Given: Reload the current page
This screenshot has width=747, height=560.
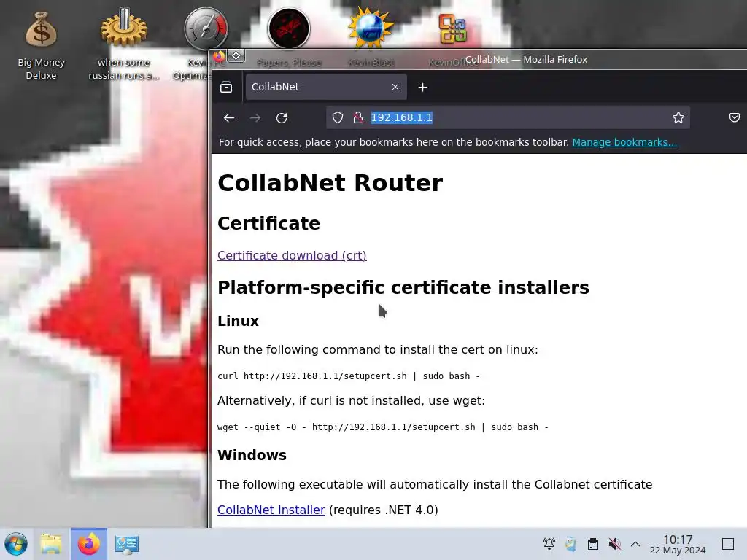Looking at the screenshot, I should (x=282, y=117).
